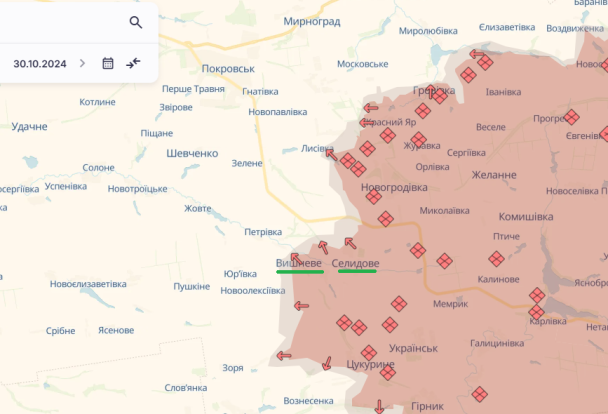The height and width of the screenshot is (414, 608).
Task: Select Покровськ on the map
Action: coord(228,69)
